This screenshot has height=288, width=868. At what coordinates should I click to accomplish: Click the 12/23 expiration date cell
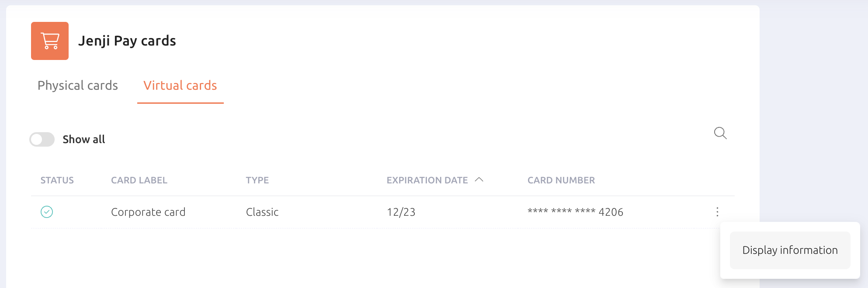point(400,212)
